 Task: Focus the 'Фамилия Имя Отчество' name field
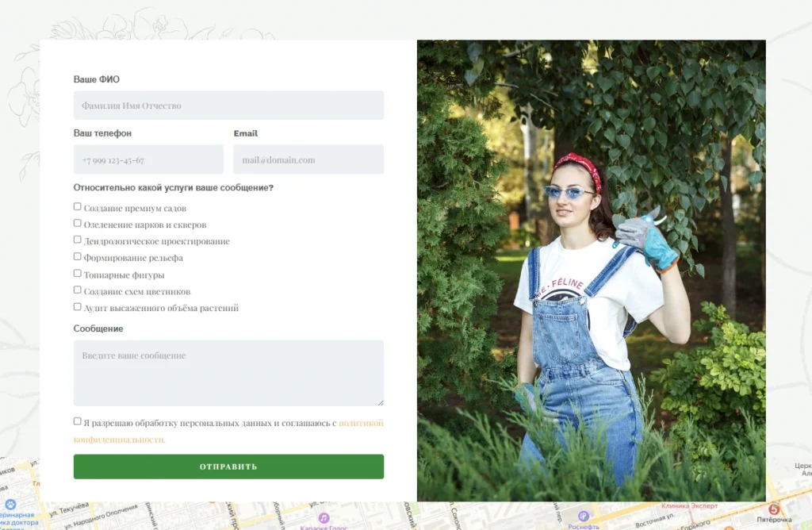[228, 106]
